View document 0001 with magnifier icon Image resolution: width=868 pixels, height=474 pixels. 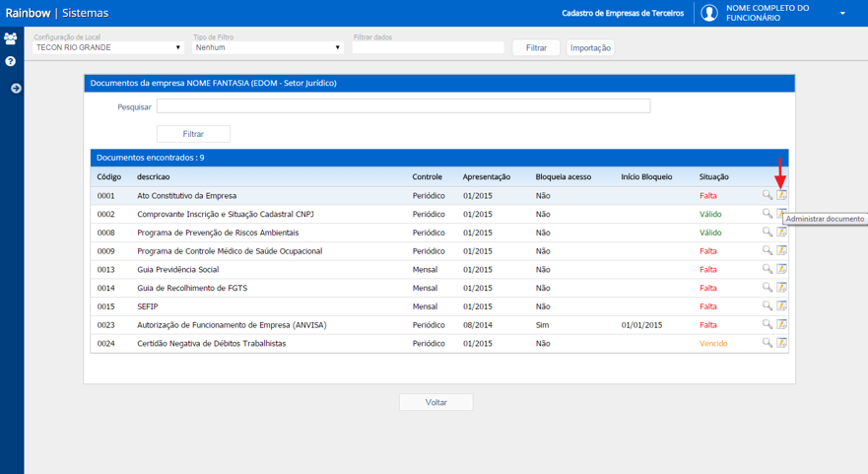pos(768,195)
